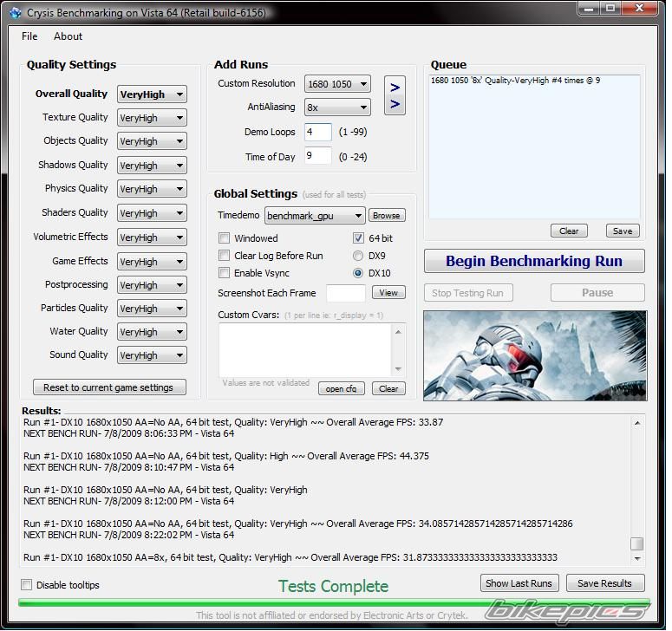Image resolution: width=672 pixels, height=631 pixels.
Task: Uncheck the 64 bit option
Action: point(358,238)
